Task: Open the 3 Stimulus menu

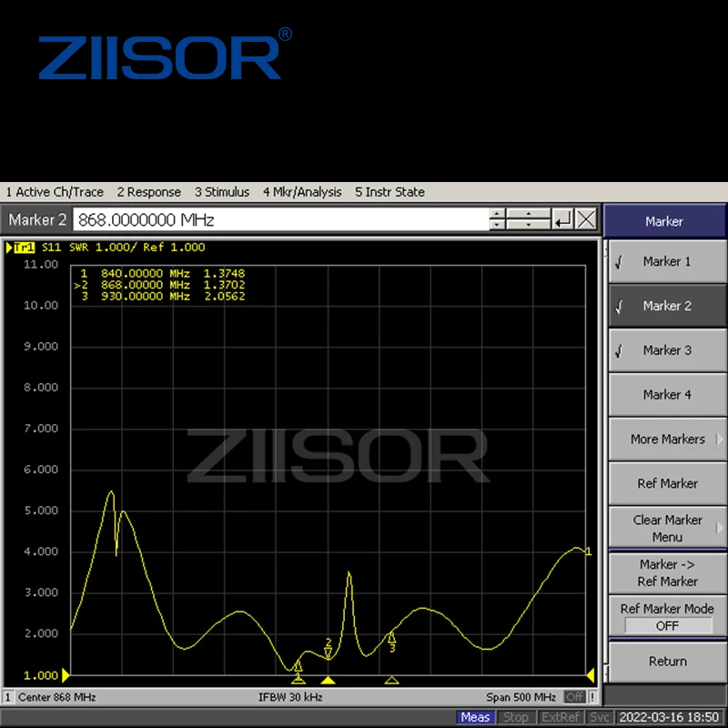Action: point(221,192)
